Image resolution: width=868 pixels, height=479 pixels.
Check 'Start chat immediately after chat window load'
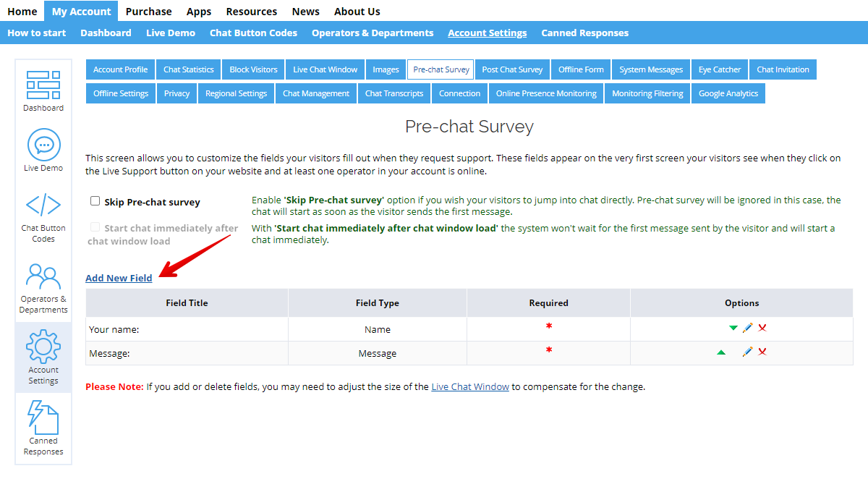tap(95, 228)
